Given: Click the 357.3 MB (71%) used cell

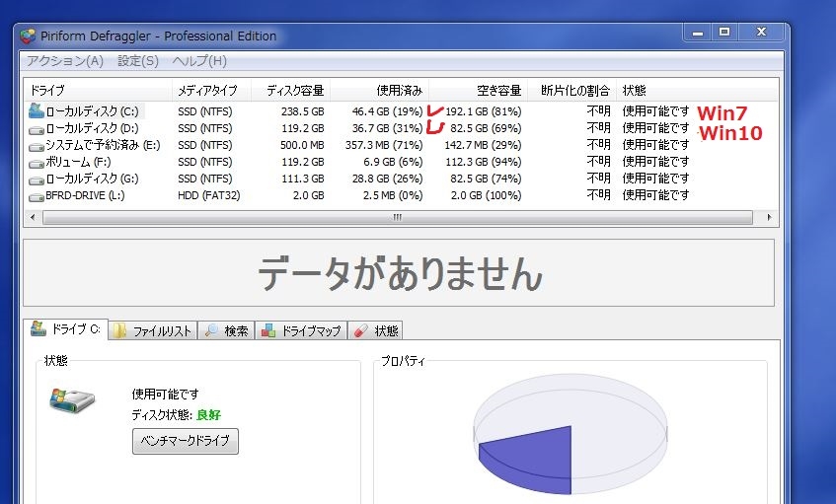Looking at the screenshot, I should click(x=384, y=145).
